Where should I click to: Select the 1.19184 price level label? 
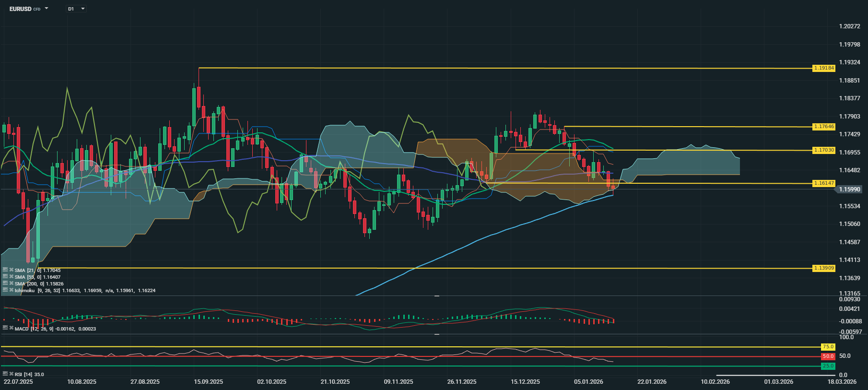coord(824,68)
